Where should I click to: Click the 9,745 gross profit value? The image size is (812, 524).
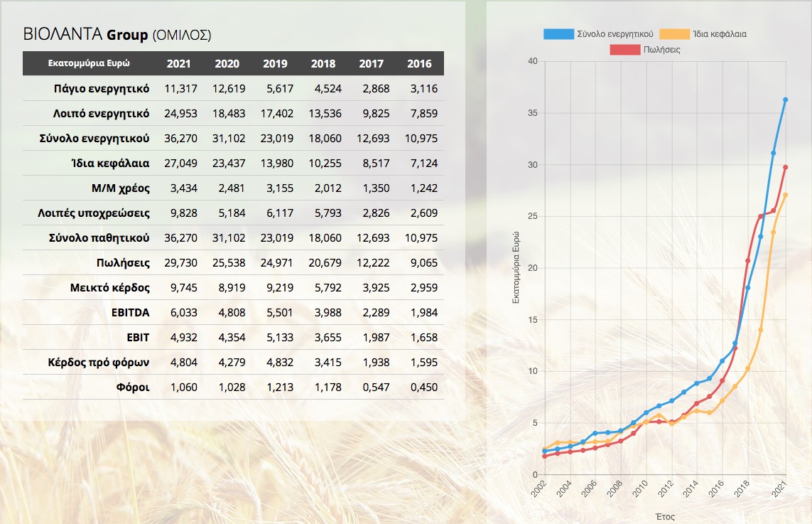184,288
